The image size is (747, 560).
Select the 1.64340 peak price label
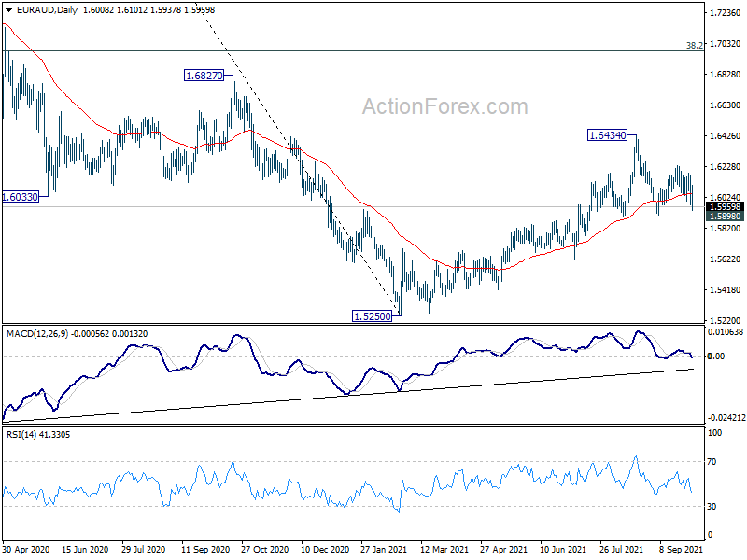tap(608, 135)
